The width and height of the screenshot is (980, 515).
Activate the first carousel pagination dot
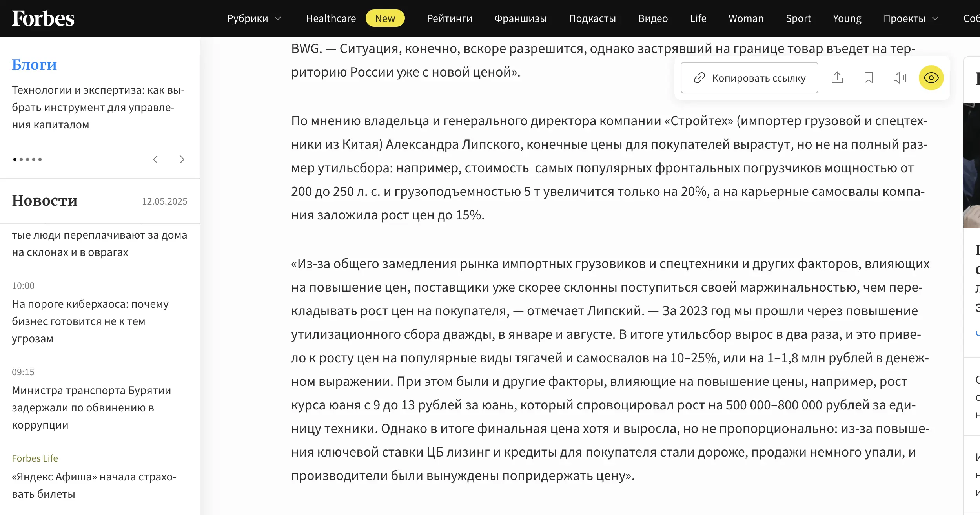[x=14, y=159]
